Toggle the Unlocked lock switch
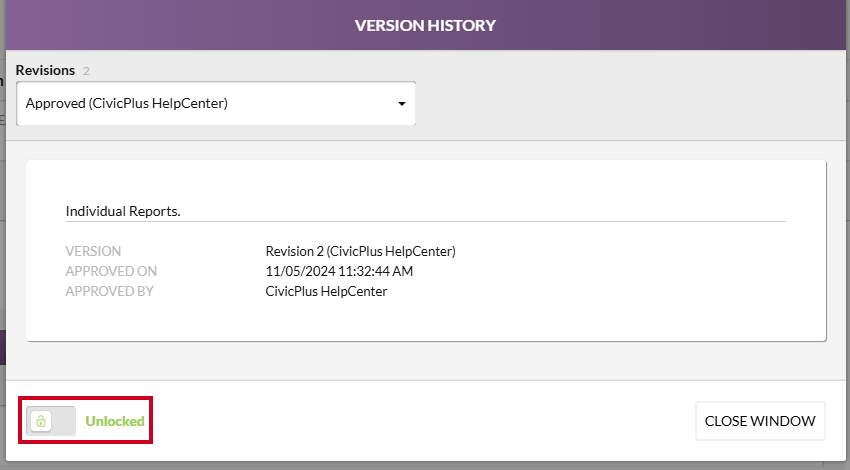This screenshot has height=470, width=850. tap(51, 421)
